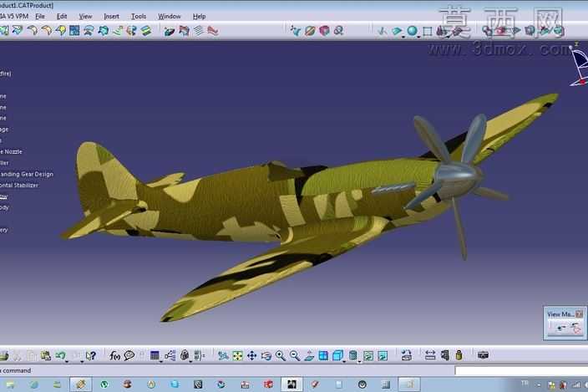Screen dimensions: 588x392
Task: Click the Zoom Out magnifier
Action: [x=295, y=355]
